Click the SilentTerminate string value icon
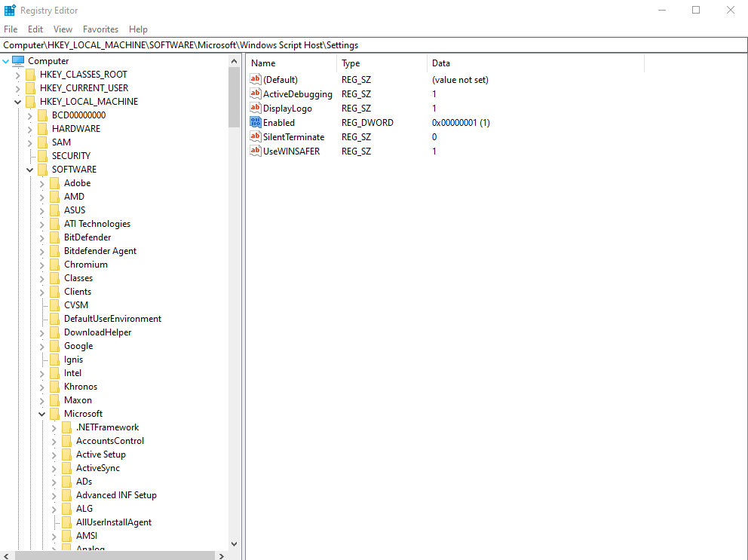 pos(256,137)
